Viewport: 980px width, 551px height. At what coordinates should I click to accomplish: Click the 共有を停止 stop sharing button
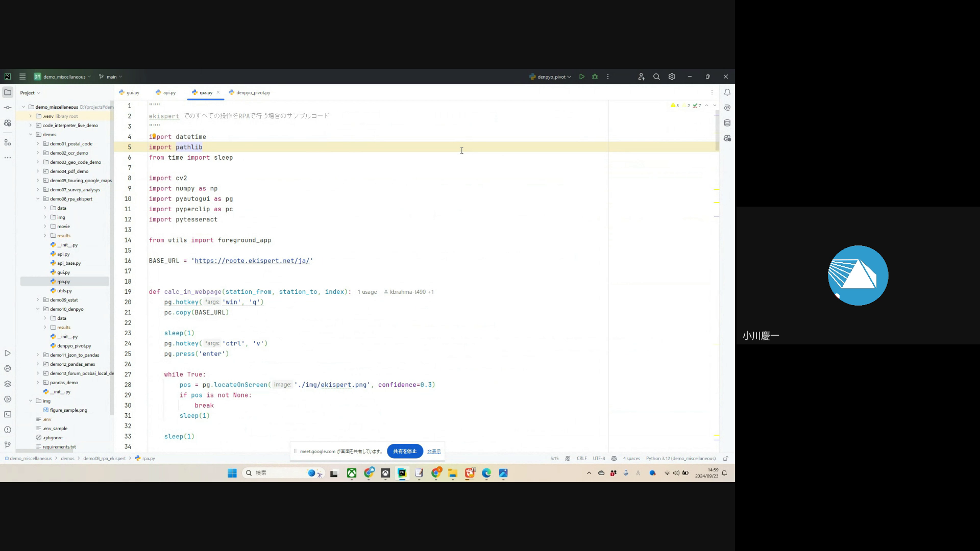(405, 451)
